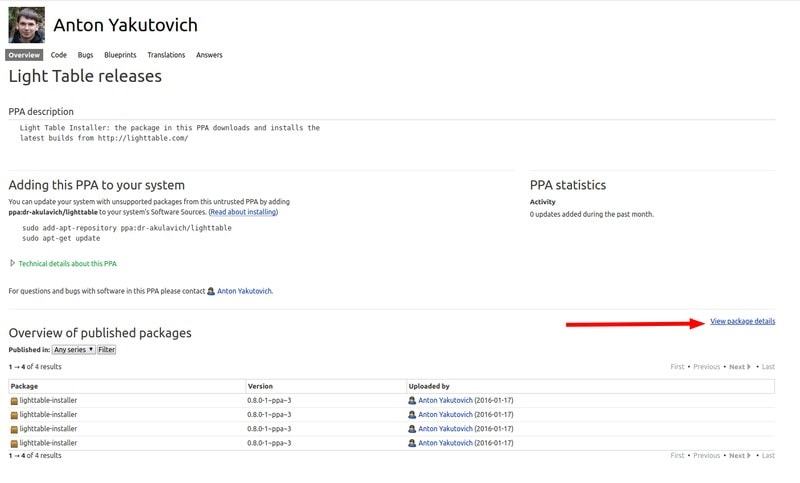Viewport: 800px width, 483px height.
Task: Click the package icon in last row
Action: (x=14, y=443)
